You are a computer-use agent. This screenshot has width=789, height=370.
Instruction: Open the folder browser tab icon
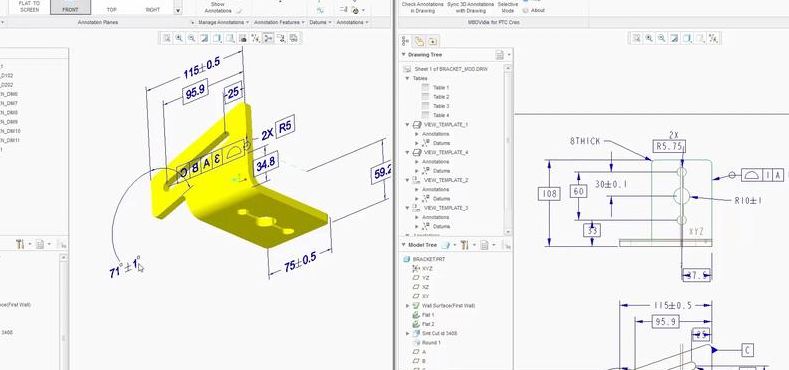(419, 41)
